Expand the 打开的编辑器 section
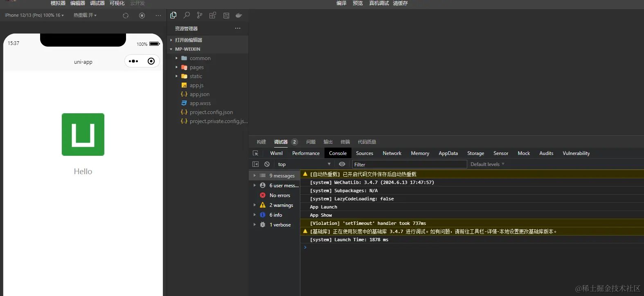This screenshot has height=296, width=644. point(207,40)
